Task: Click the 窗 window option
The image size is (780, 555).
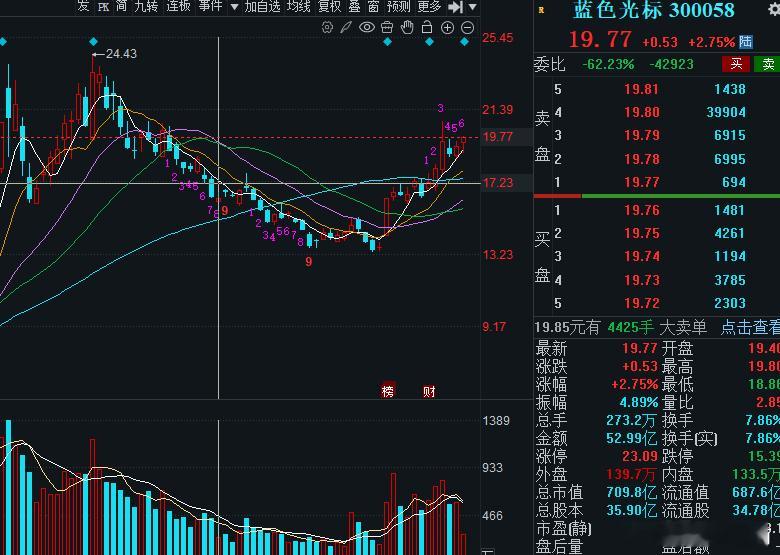Action: click(373, 6)
